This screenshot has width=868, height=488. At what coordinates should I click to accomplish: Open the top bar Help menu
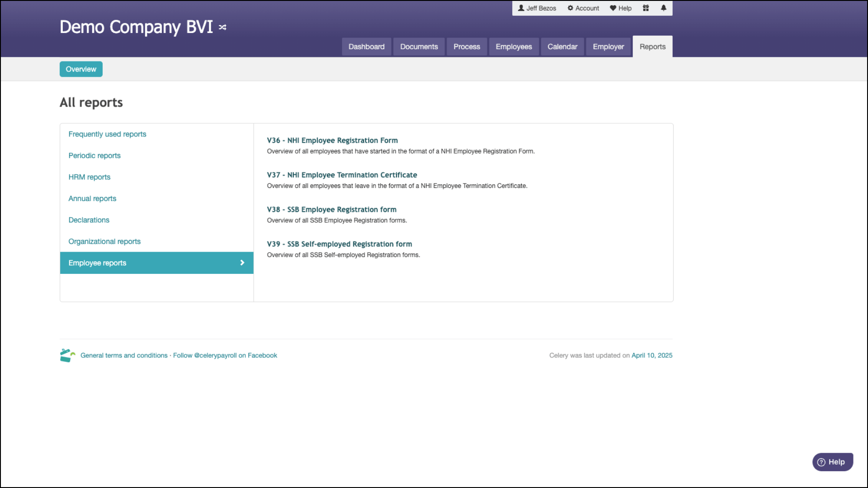(621, 8)
